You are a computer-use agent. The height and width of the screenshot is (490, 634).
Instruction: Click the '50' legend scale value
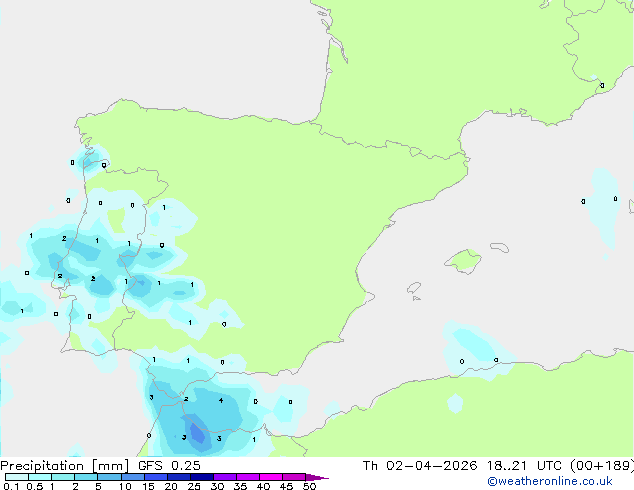click(x=310, y=486)
